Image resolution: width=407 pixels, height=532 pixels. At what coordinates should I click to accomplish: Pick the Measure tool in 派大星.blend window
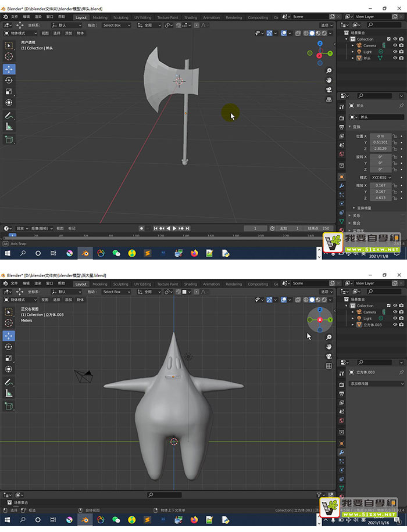[x=9, y=393]
